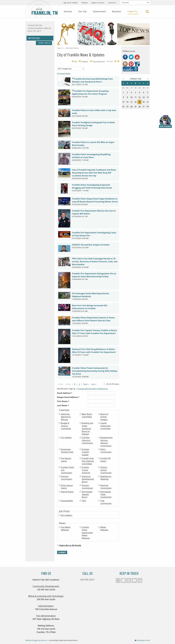Go to previous month in calendar
Viewport: 175px width, 644px height.
click(123, 79)
